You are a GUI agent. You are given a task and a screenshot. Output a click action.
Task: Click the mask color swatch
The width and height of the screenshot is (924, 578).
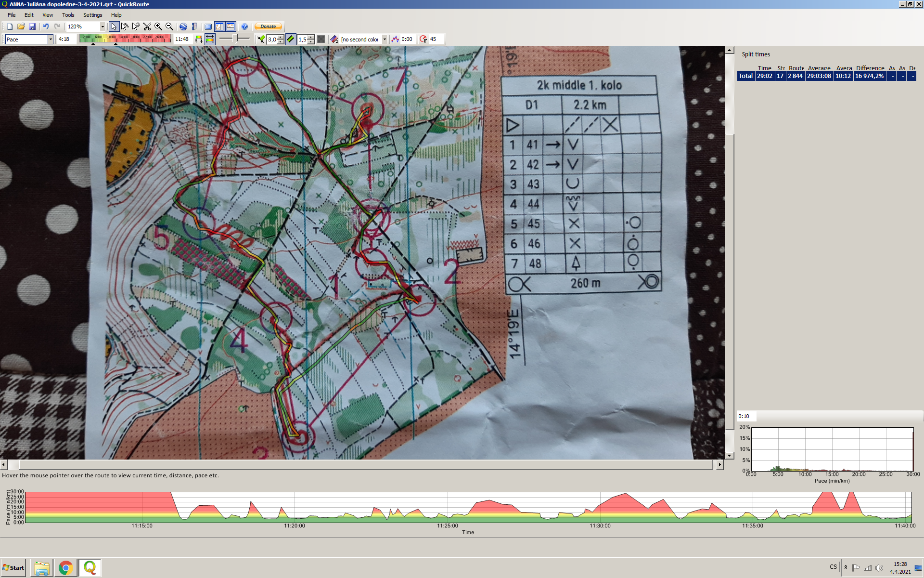[321, 39]
